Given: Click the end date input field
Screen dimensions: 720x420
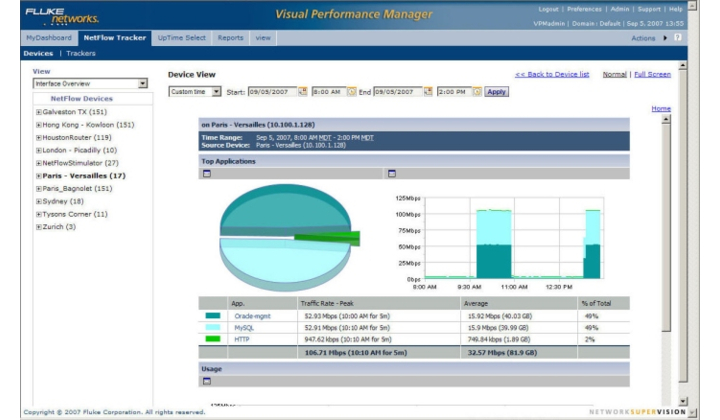Looking at the screenshot, I should click(398, 92).
